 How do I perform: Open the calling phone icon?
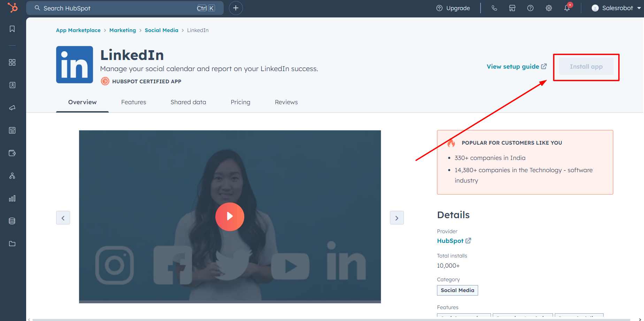[494, 8]
